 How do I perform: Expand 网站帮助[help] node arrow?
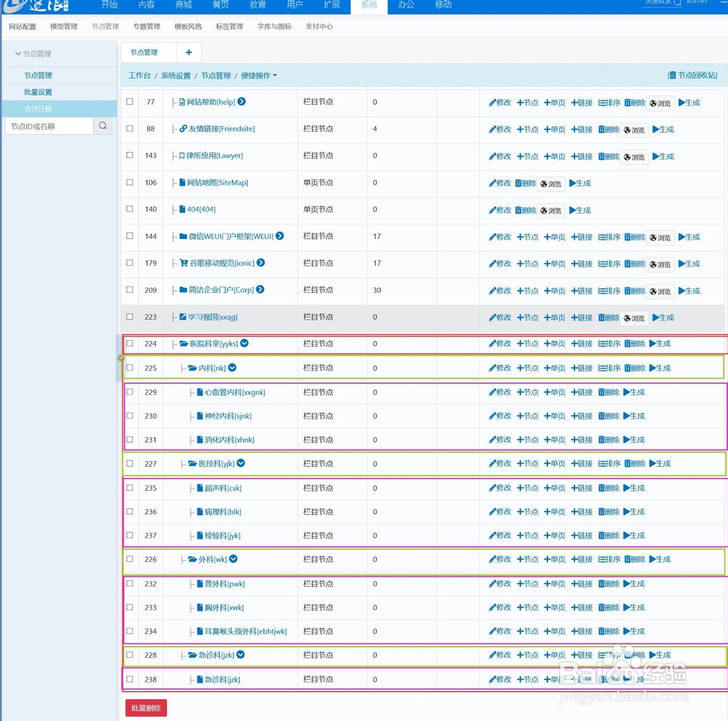pos(242,101)
